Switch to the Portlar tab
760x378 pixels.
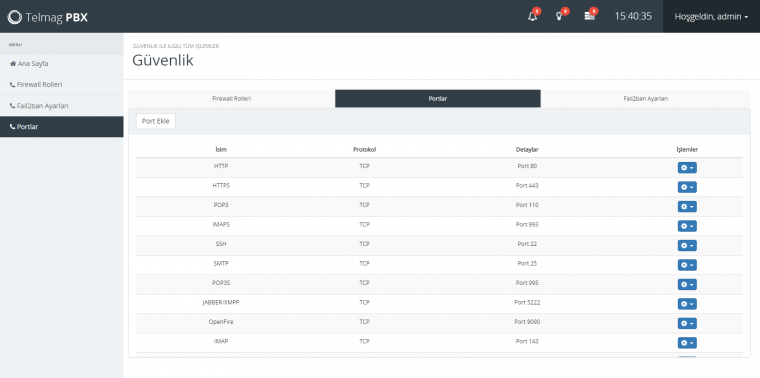[438, 98]
